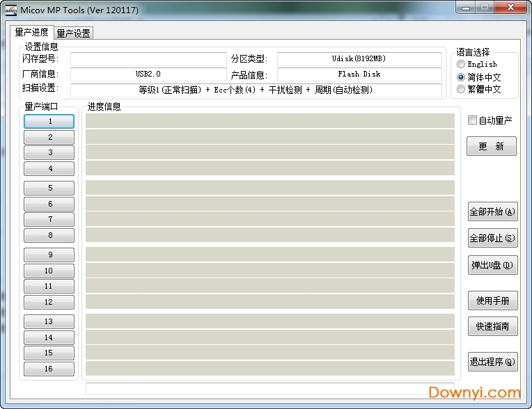Click production port button 3
This screenshot has height=409, width=532.
[x=49, y=152]
